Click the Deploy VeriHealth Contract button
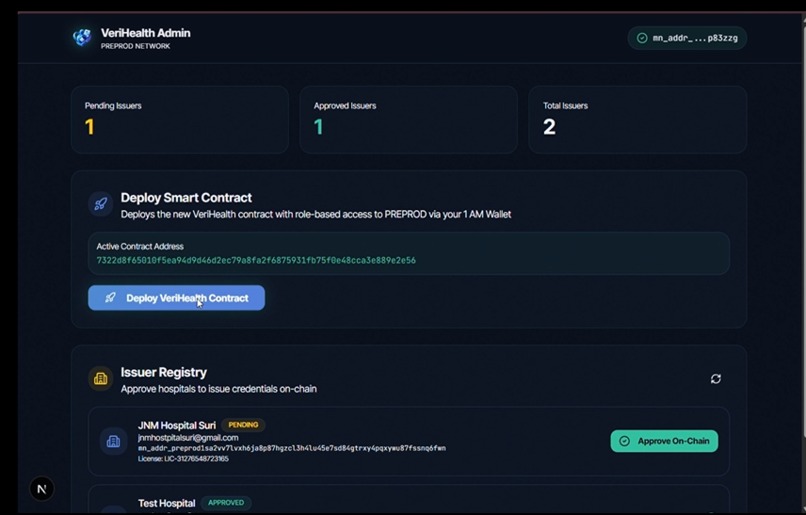The width and height of the screenshot is (806, 515). [x=176, y=298]
